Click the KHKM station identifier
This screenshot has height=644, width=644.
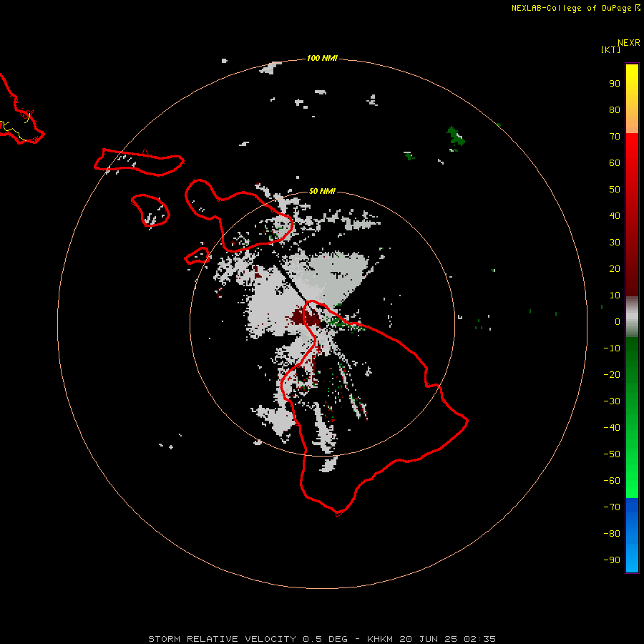(381, 639)
